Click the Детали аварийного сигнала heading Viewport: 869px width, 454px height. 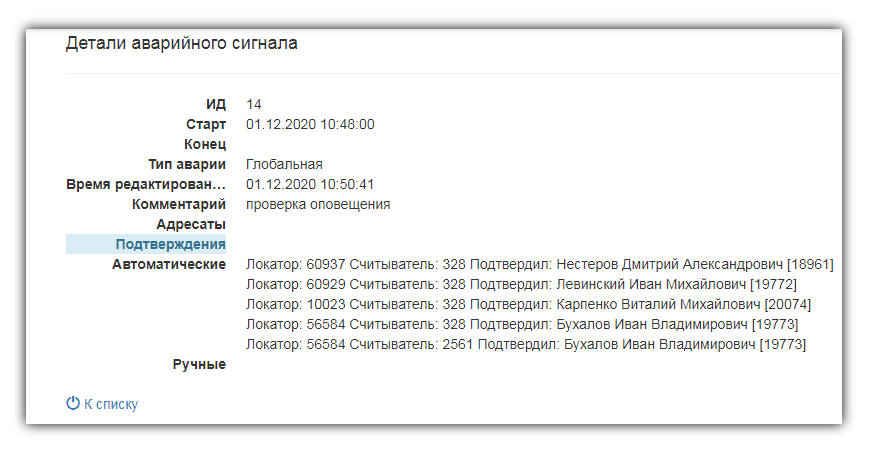coord(182,43)
